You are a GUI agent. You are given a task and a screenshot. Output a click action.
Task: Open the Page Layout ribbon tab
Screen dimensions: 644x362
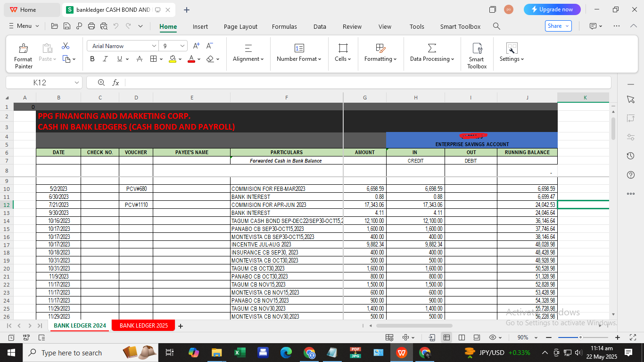pos(240,26)
